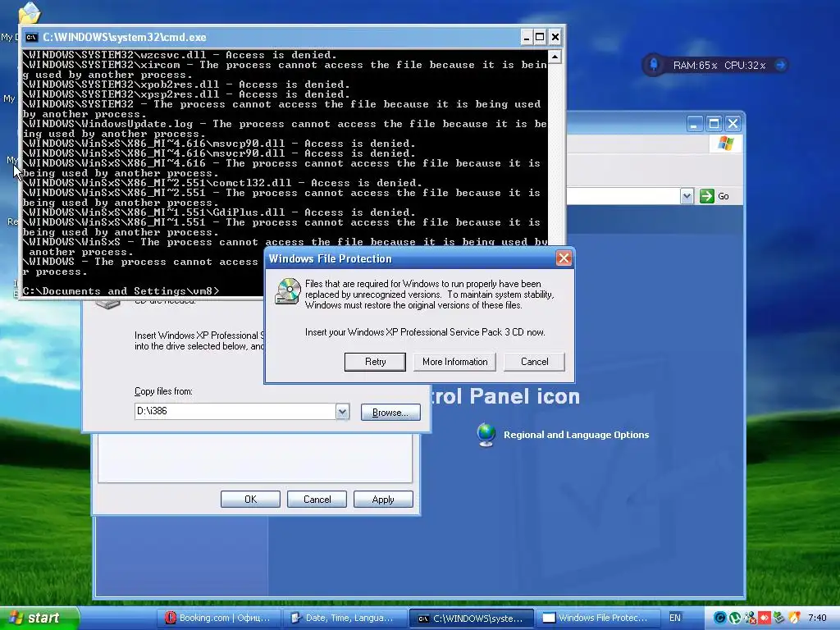Click the Apply button

tap(383, 500)
